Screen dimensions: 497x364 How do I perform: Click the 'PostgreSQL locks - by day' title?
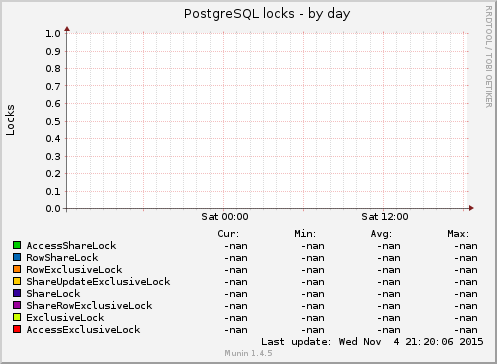(x=267, y=14)
